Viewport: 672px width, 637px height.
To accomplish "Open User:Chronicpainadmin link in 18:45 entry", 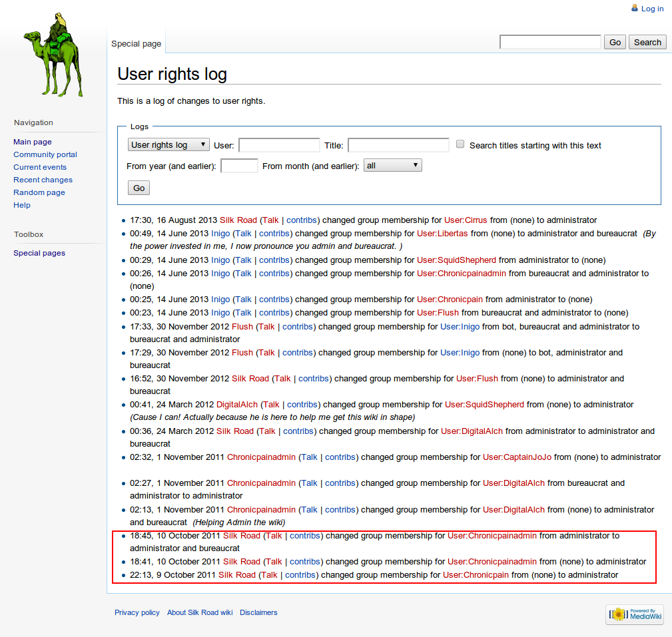I will pyautogui.click(x=492, y=535).
